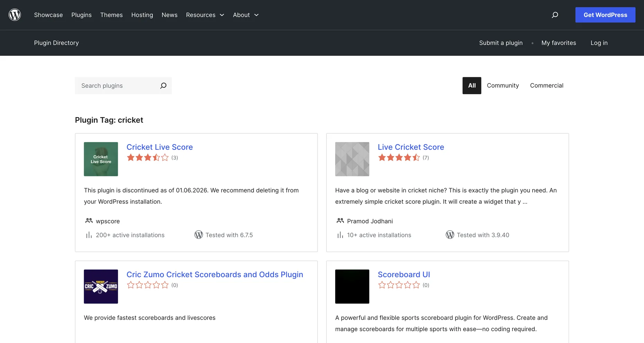Open the News menu item
This screenshot has width=644, height=343.
pos(170,15)
